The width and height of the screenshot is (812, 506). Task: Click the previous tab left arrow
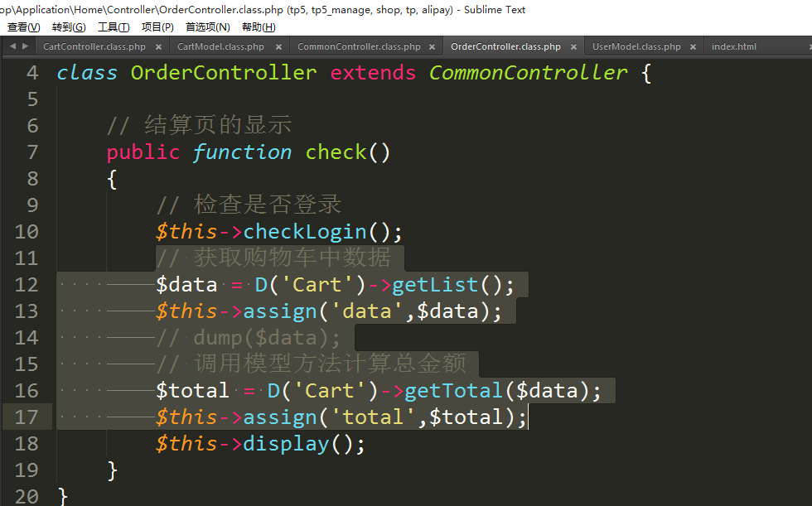tap(12, 46)
